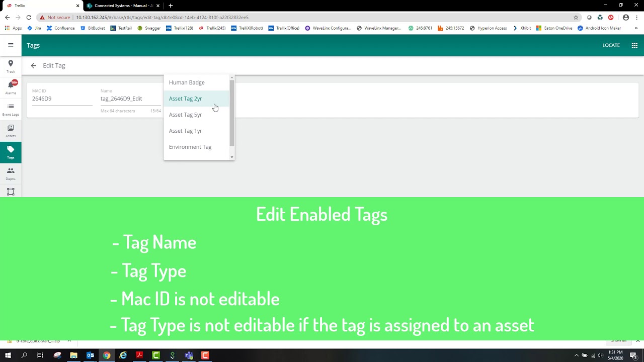
Task: Choose Asset Tag 5yr option
Action: pyautogui.click(x=196, y=115)
